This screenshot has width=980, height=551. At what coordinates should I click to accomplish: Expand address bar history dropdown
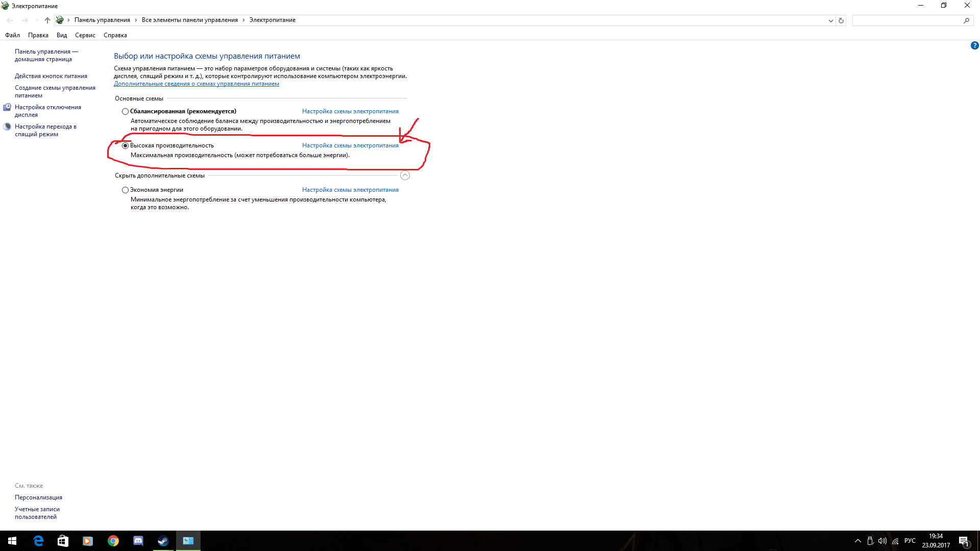point(830,20)
